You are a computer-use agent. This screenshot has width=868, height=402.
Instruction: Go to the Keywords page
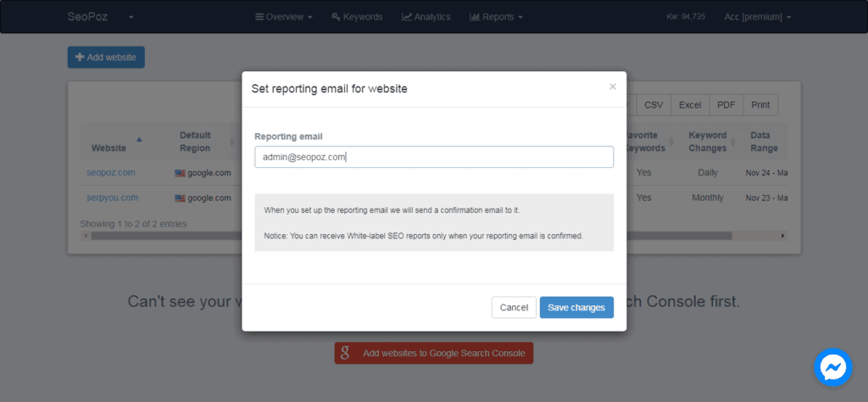(357, 17)
